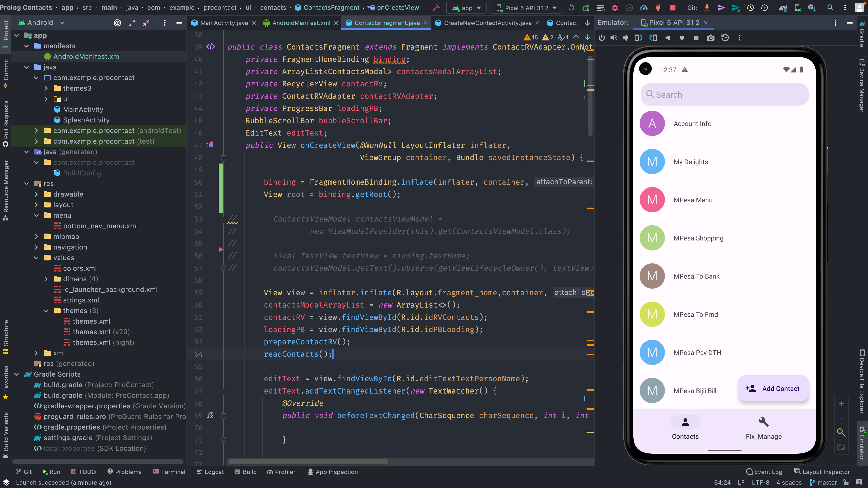The width and height of the screenshot is (868, 488).
Task: Push commits using the Git push icon
Action: (x=721, y=7)
